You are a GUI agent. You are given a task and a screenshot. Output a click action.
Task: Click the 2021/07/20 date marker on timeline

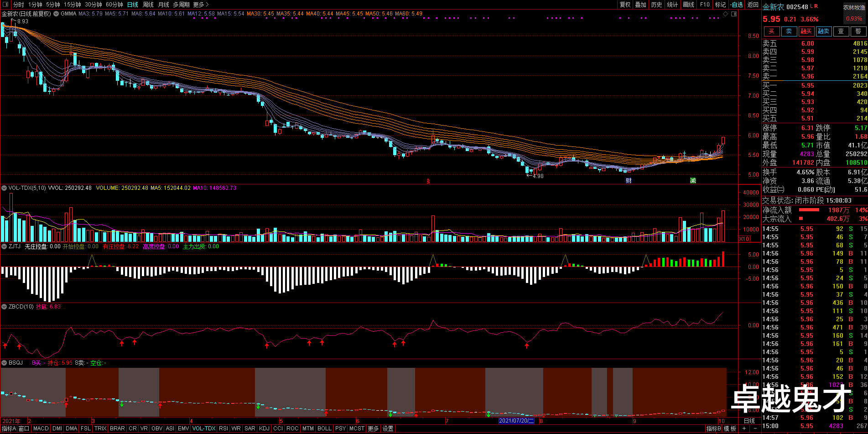pos(516,421)
